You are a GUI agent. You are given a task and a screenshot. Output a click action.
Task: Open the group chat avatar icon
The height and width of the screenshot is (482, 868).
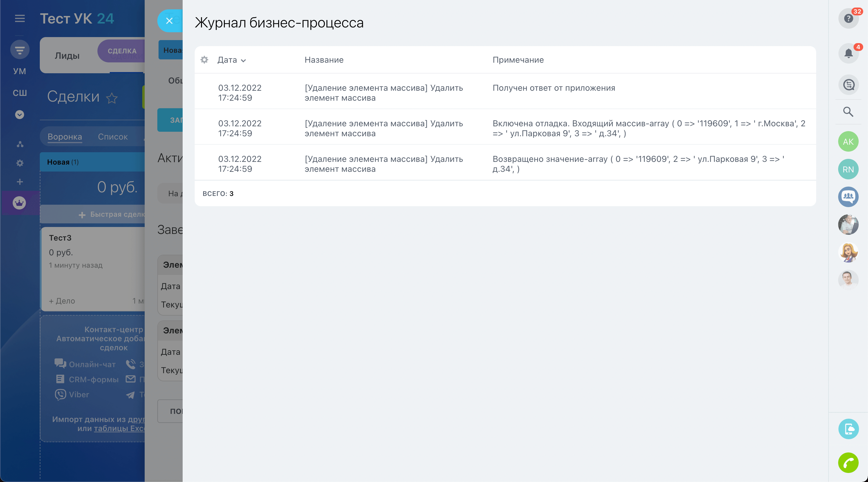click(x=848, y=197)
